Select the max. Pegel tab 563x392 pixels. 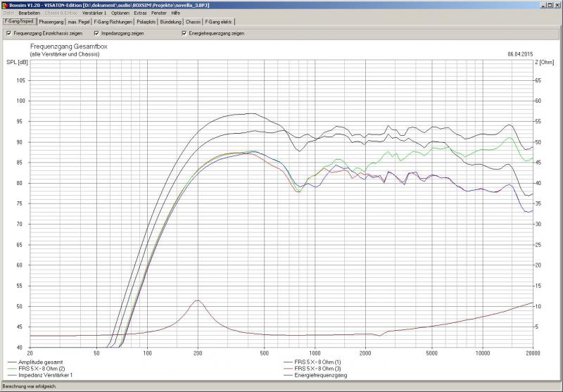point(79,22)
